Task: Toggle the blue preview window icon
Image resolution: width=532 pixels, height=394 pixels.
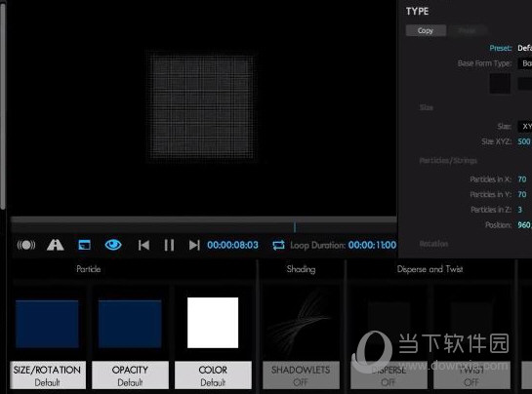Action: pyautogui.click(x=84, y=245)
